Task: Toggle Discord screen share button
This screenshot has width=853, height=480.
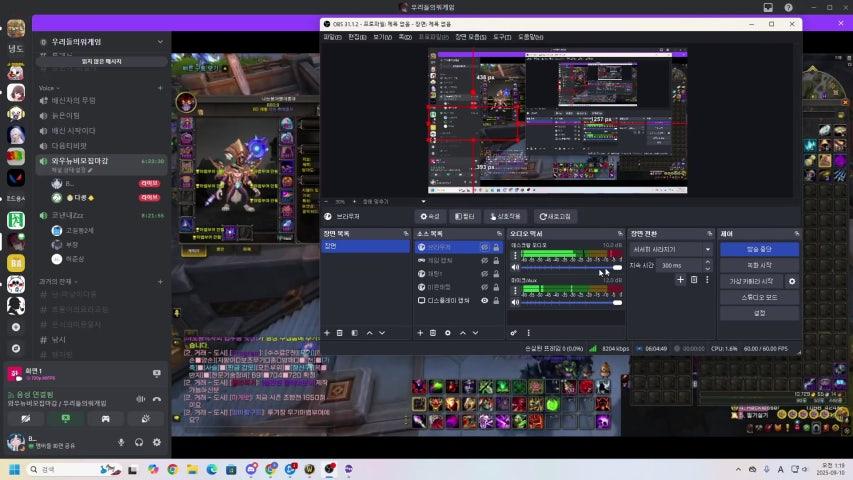Action: 66,419
